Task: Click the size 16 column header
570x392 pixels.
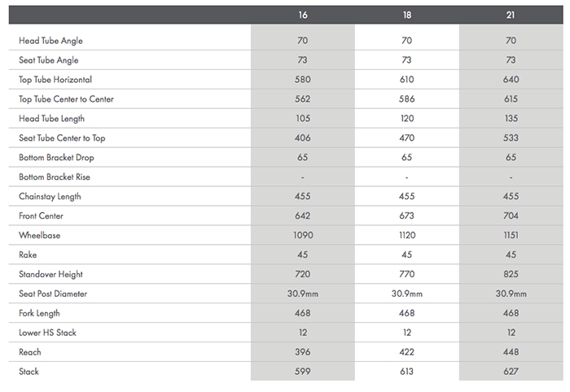Action: click(x=303, y=15)
